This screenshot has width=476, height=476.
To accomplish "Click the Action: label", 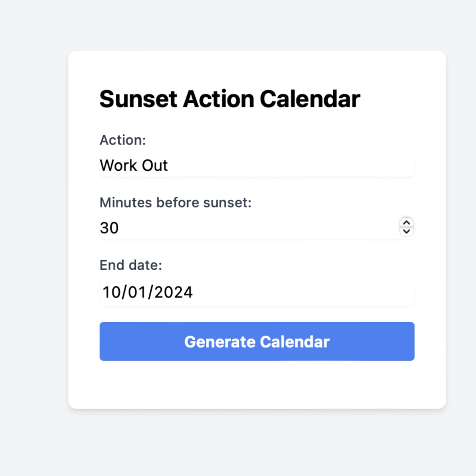I will pyautogui.click(x=123, y=140).
